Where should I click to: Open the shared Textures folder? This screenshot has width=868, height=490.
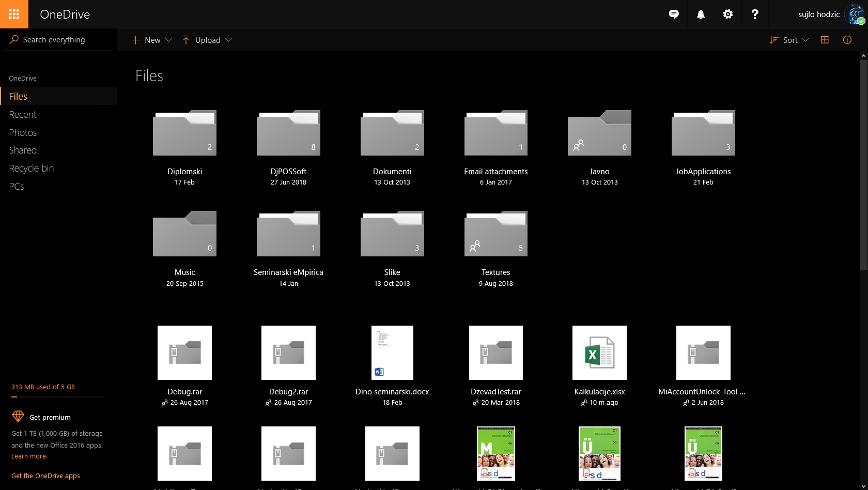496,234
